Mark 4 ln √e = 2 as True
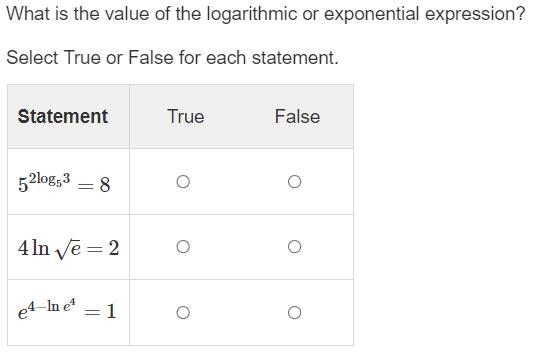The height and width of the screenshot is (362, 549). [x=183, y=247]
